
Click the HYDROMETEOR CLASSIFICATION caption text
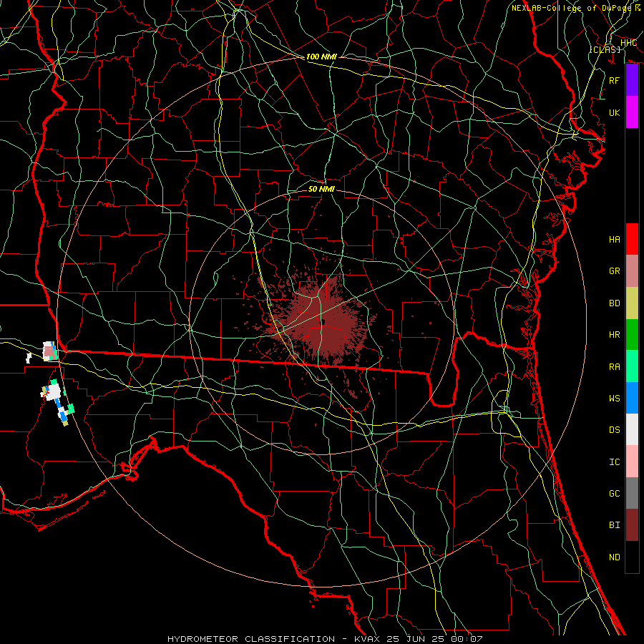(x=251, y=639)
